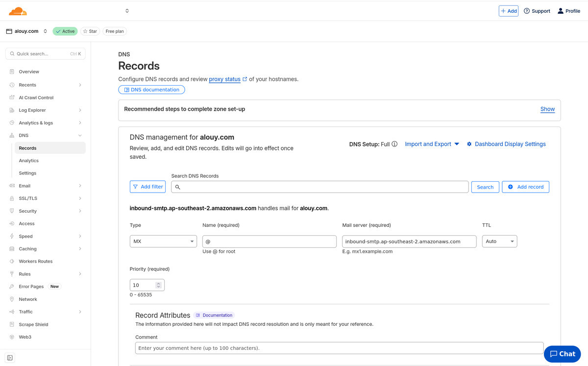Open Support help icon in header
The height and width of the screenshot is (366, 588).
(527, 11)
